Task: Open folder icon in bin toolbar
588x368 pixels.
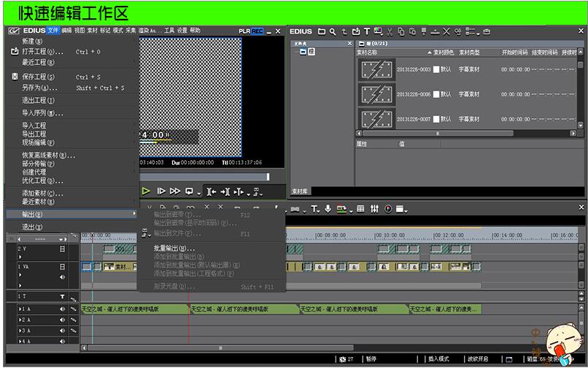Action: point(322,31)
